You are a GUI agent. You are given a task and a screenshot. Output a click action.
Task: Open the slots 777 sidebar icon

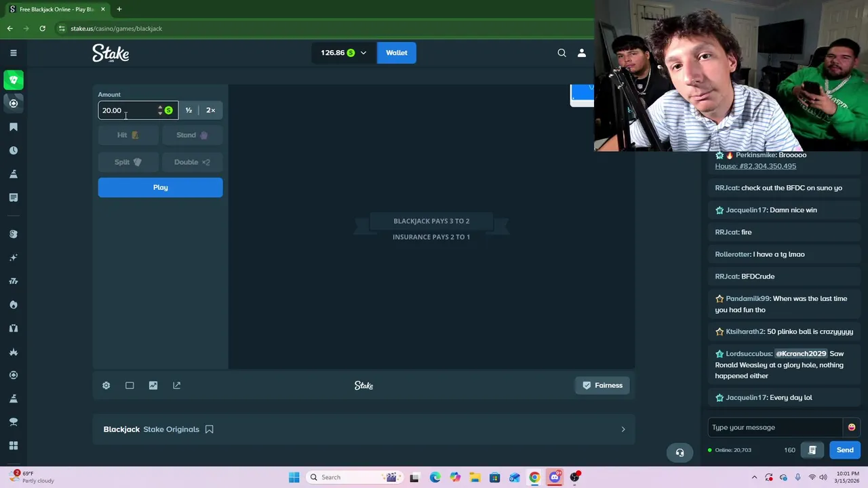pos(14,281)
